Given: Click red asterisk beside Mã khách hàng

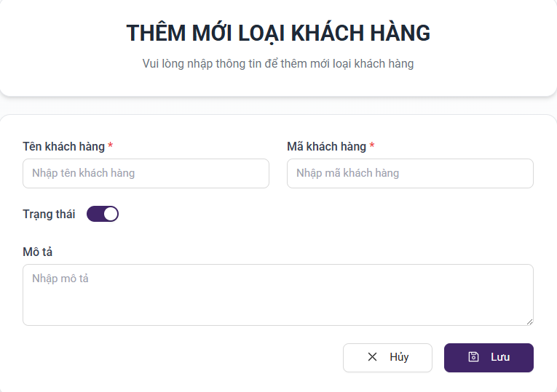Looking at the screenshot, I should coord(372,146).
